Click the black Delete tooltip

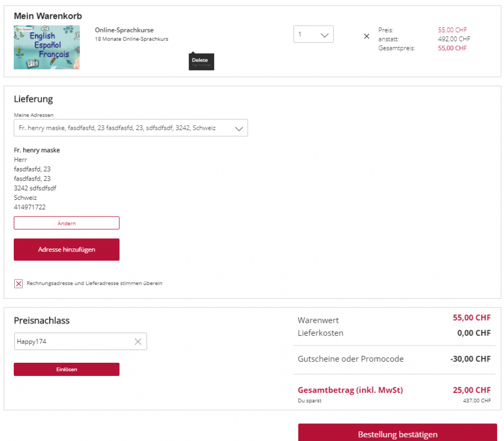pos(201,62)
